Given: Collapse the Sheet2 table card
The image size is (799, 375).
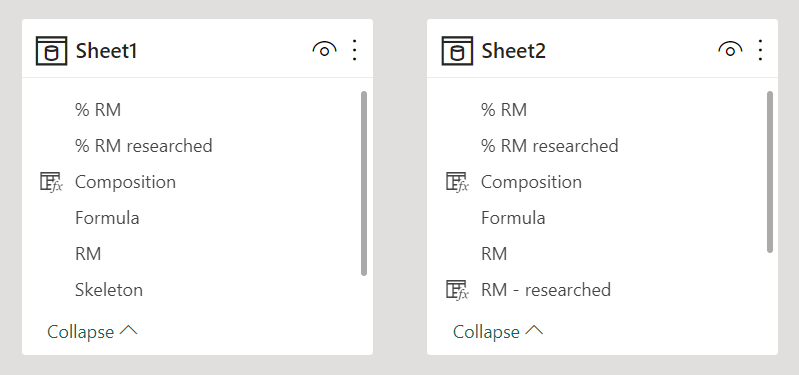Looking at the screenshot, I should [498, 332].
